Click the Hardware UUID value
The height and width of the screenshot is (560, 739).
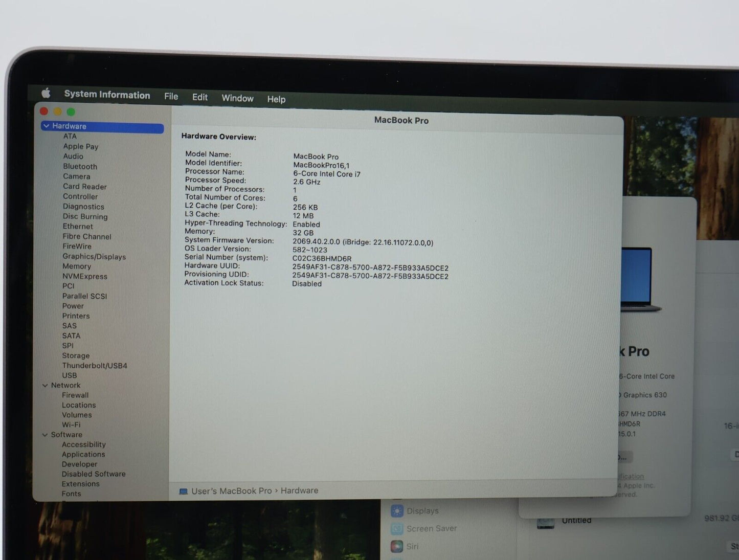[x=370, y=267]
